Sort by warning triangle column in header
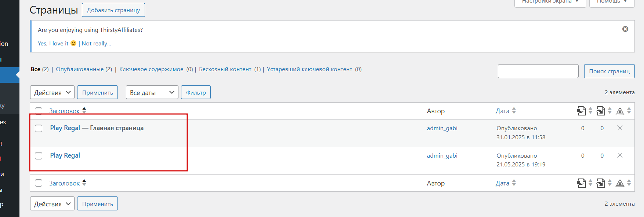 pyautogui.click(x=620, y=111)
